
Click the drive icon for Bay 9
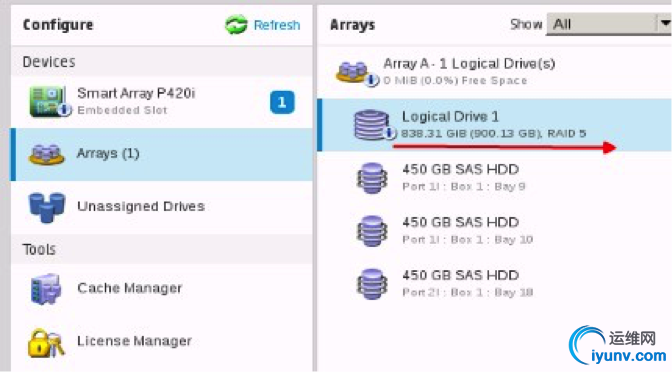point(372,178)
